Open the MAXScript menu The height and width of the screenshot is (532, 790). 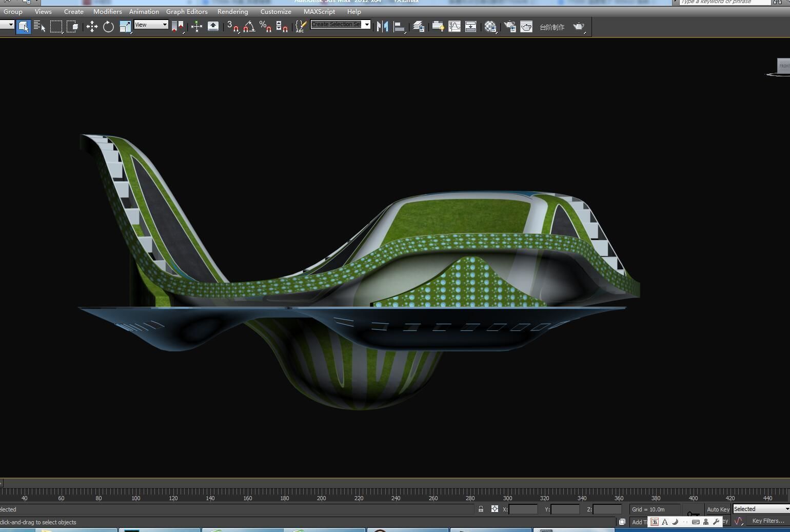[319, 11]
